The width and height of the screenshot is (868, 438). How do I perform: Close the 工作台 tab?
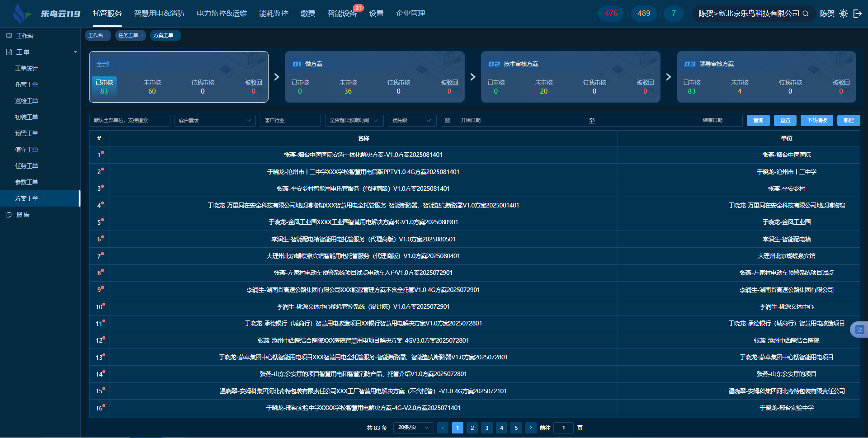[107, 36]
